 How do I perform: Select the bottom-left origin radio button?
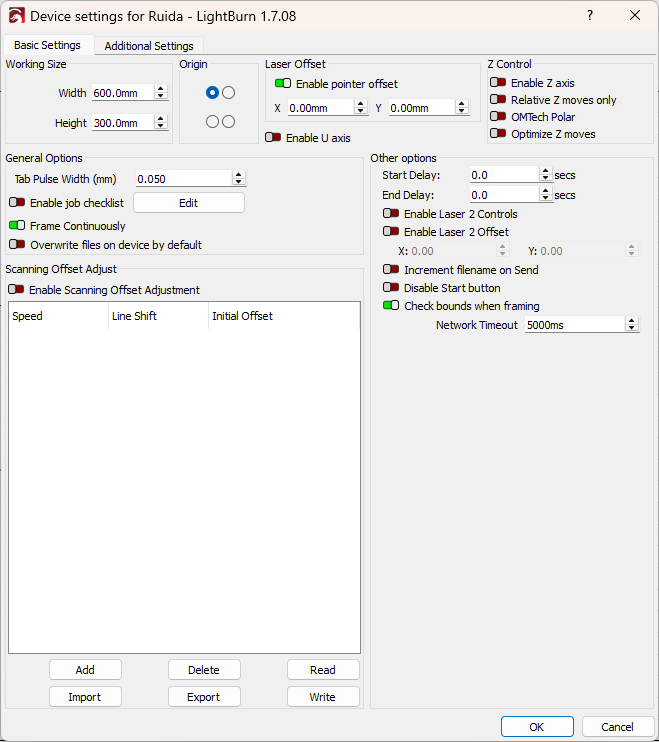[212, 122]
